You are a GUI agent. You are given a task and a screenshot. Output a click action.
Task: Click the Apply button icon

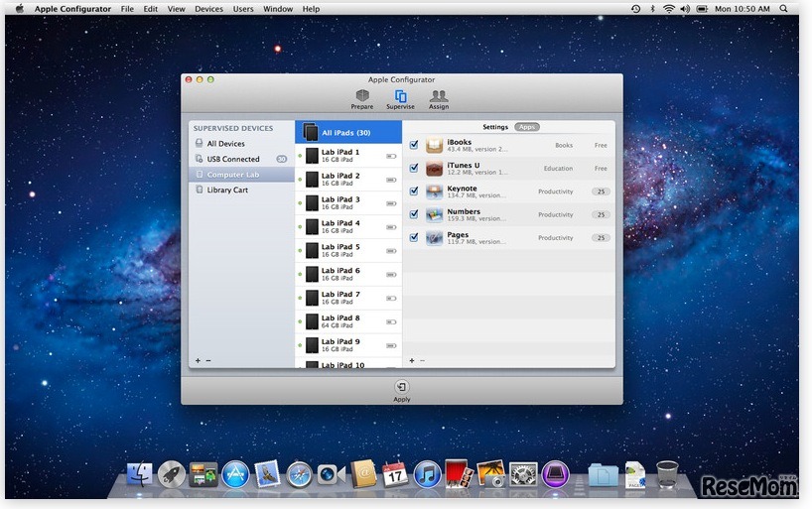[401, 387]
